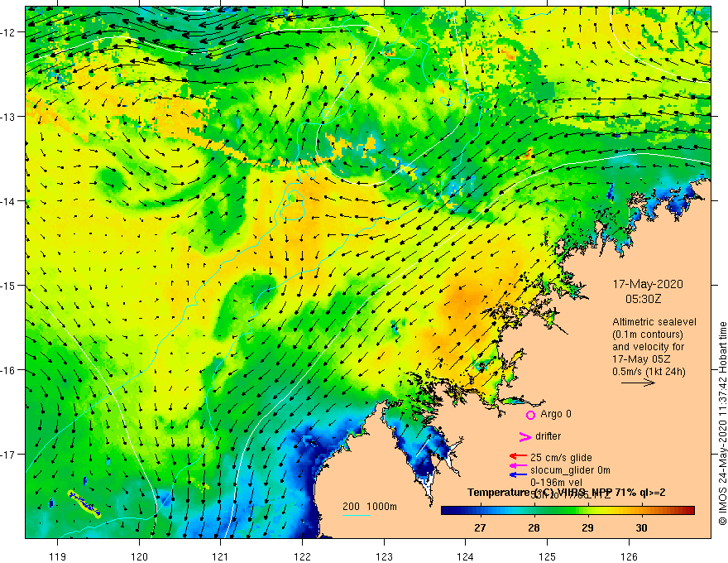Click the longitude axis label 123

pos(384,556)
